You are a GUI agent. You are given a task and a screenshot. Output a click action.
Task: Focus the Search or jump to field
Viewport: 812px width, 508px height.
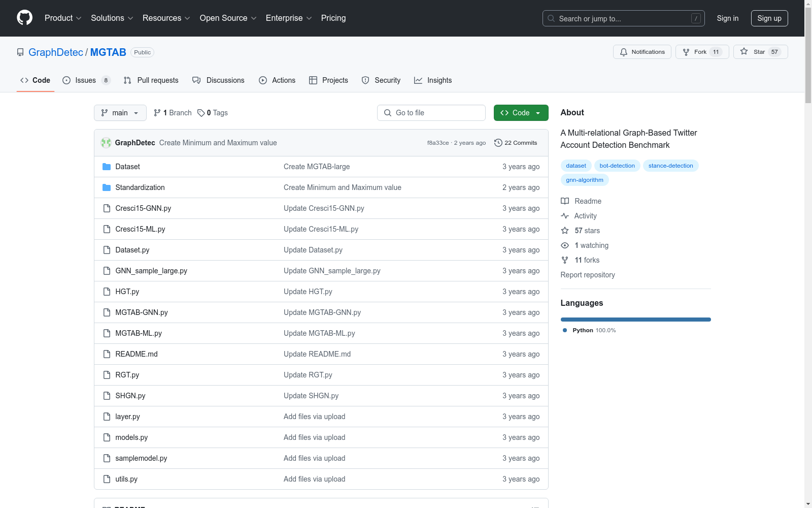coord(624,18)
